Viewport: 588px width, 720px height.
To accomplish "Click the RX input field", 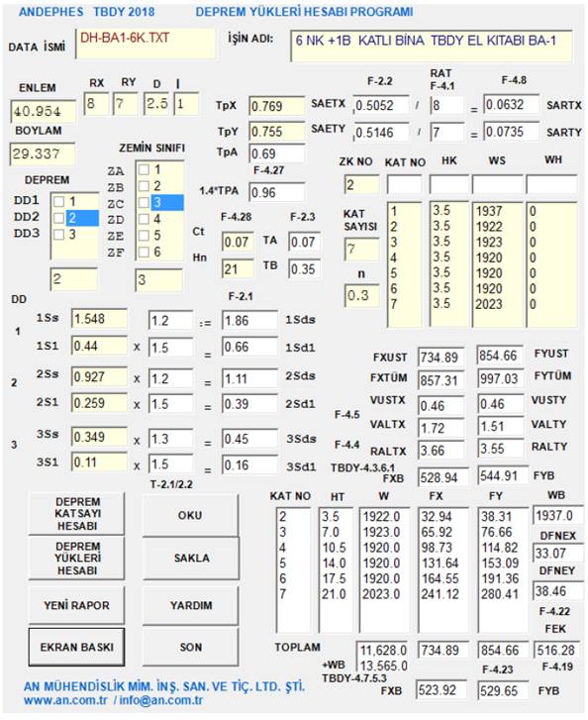I will 96,104.
